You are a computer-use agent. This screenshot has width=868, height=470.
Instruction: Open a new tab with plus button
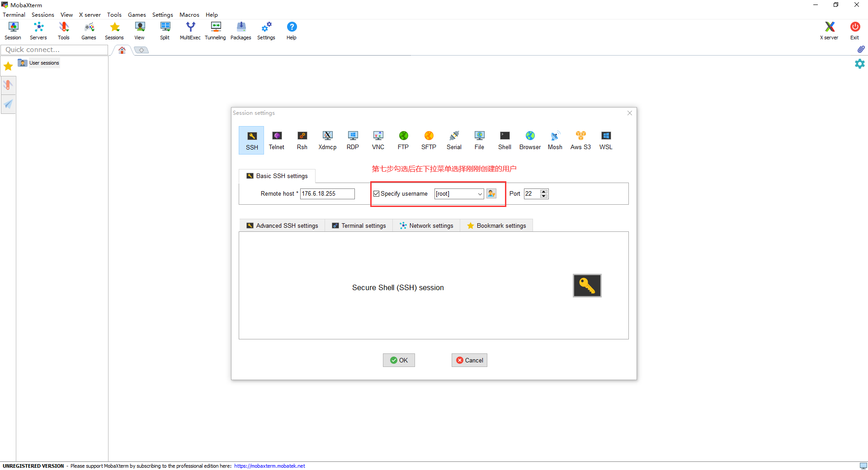(x=142, y=50)
